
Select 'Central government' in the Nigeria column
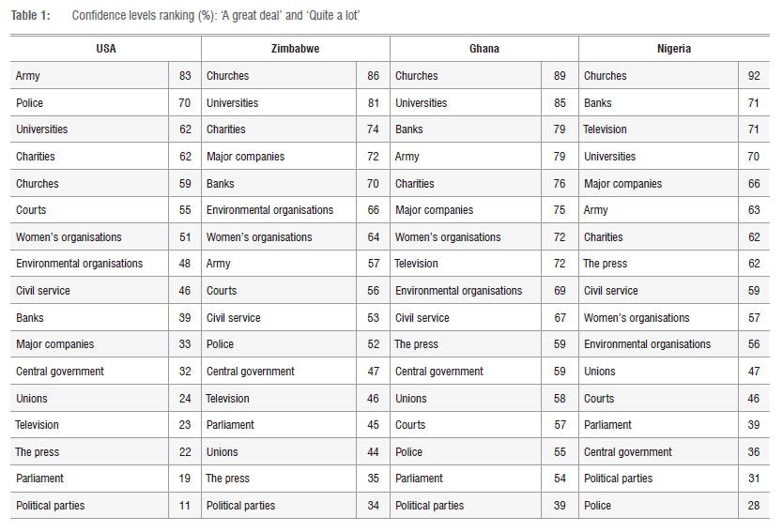click(628, 452)
